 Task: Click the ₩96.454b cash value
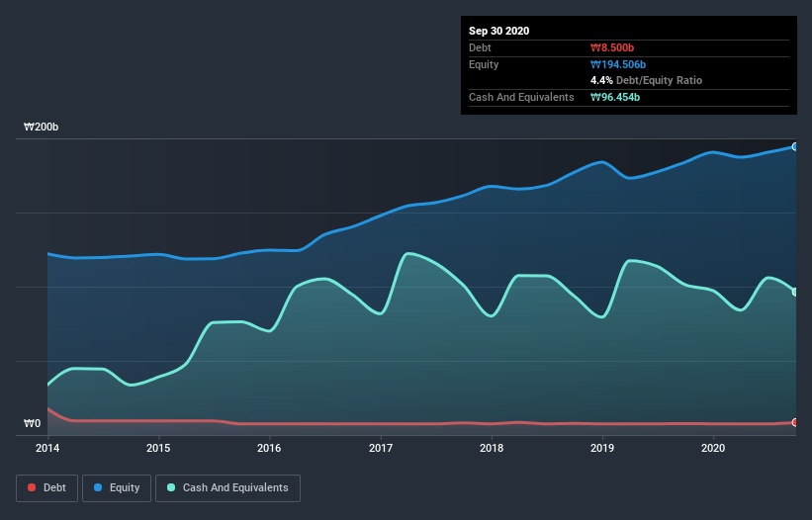pos(615,97)
